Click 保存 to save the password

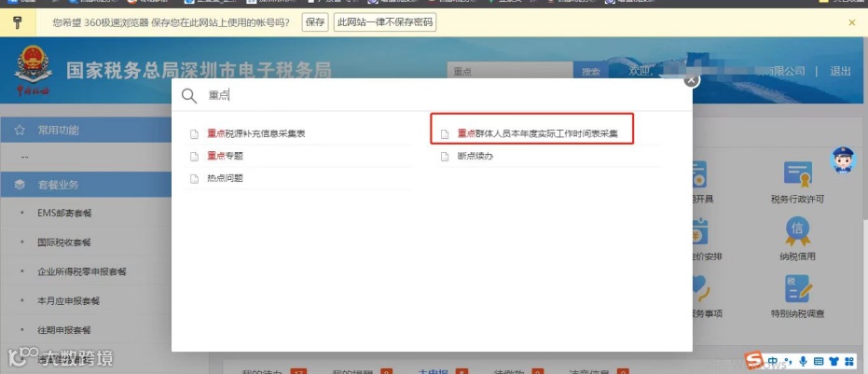(315, 22)
